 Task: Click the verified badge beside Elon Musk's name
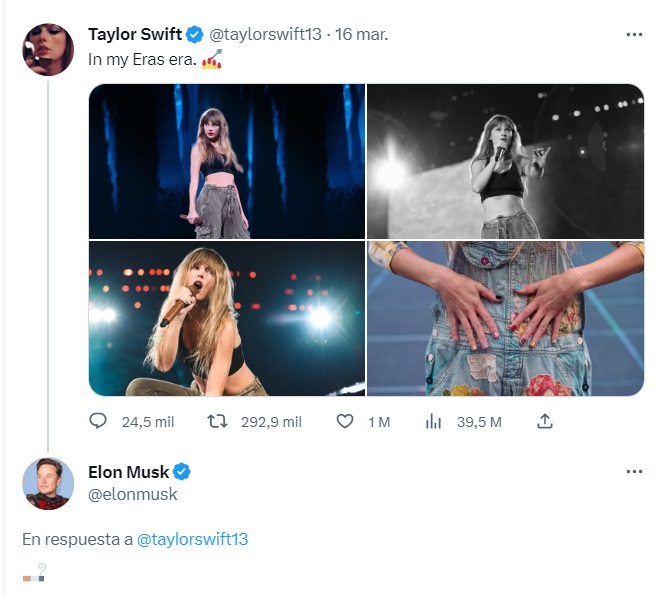pyautogui.click(x=182, y=472)
